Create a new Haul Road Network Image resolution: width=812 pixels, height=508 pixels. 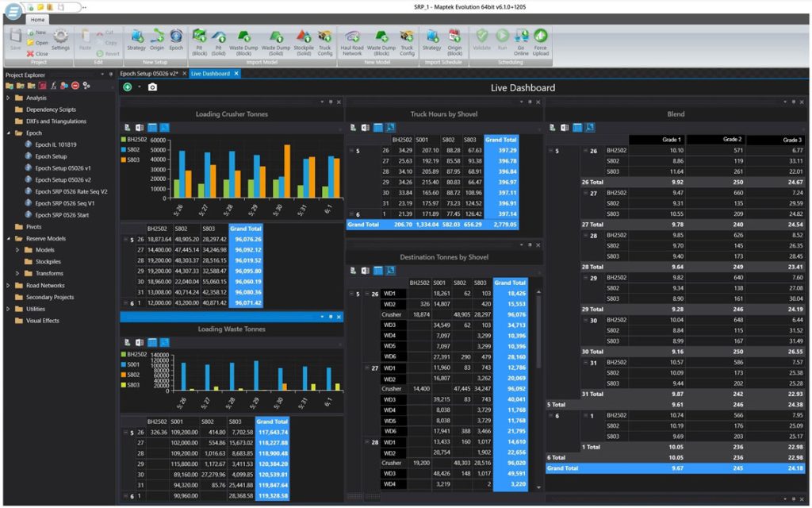[352, 43]
